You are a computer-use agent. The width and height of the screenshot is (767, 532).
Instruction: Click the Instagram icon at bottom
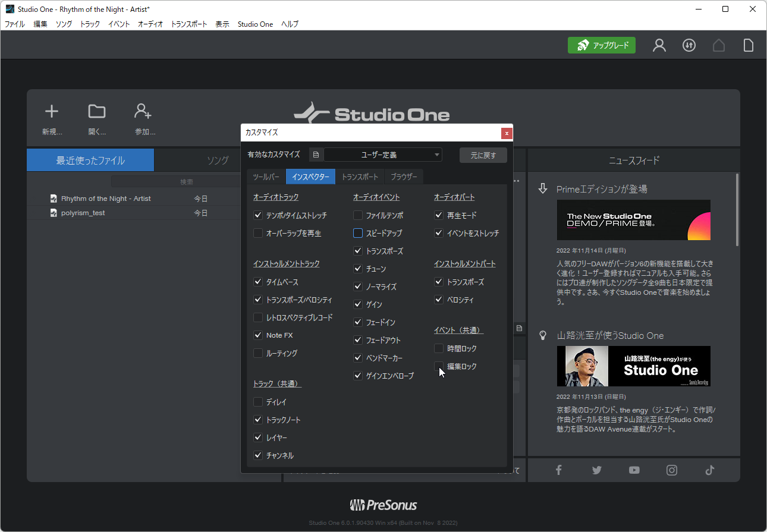(x=671, y=470)
